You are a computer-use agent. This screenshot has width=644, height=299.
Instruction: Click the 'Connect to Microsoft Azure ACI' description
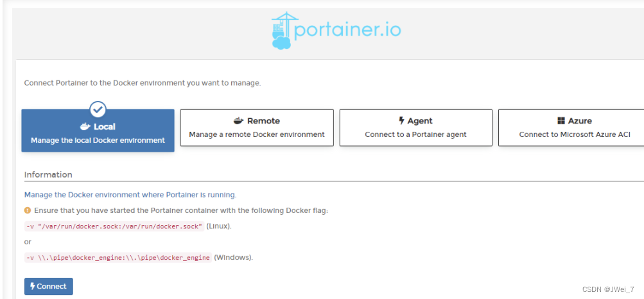[575, 134]
